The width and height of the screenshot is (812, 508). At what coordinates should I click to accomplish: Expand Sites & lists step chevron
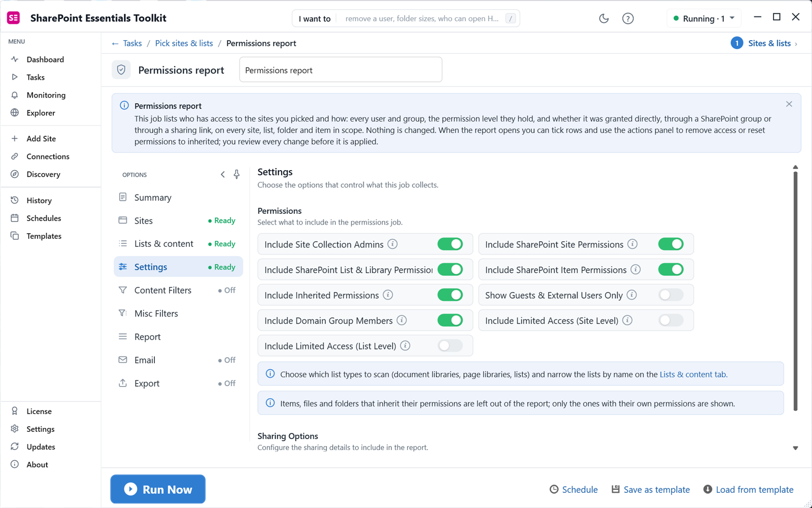(796, 44)
